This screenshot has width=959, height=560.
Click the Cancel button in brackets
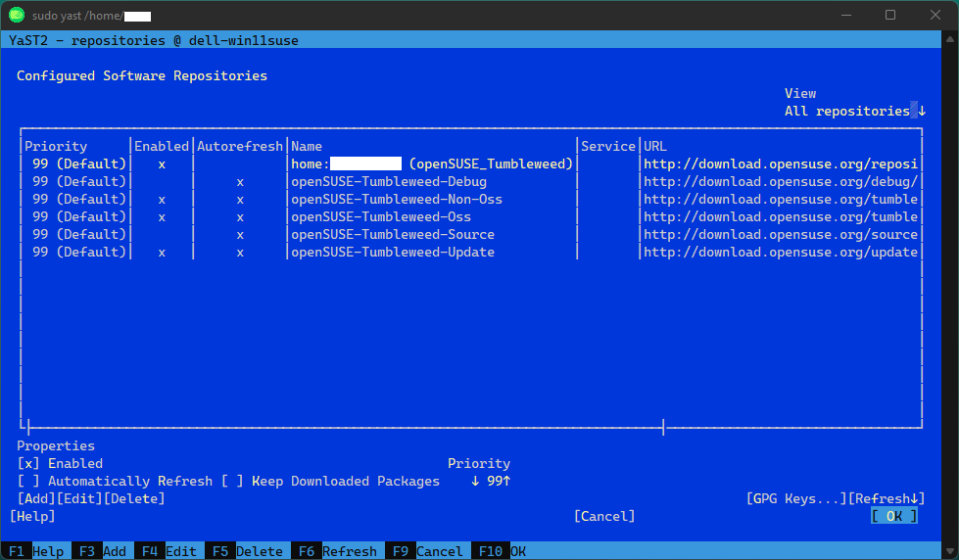(604, 517)
